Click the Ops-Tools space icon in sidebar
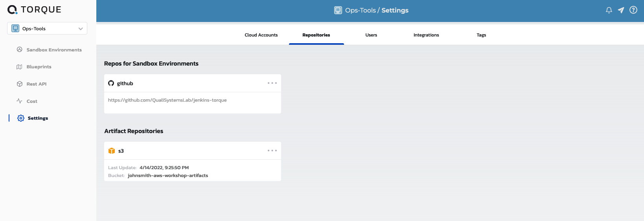This screenshot has width=644, height=221. point(15,28)
